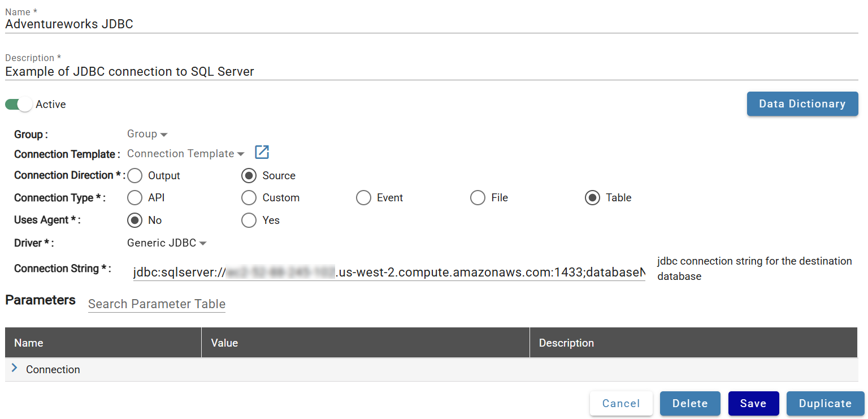
Task: Click the Parameters heading
Action: [41, 300]
